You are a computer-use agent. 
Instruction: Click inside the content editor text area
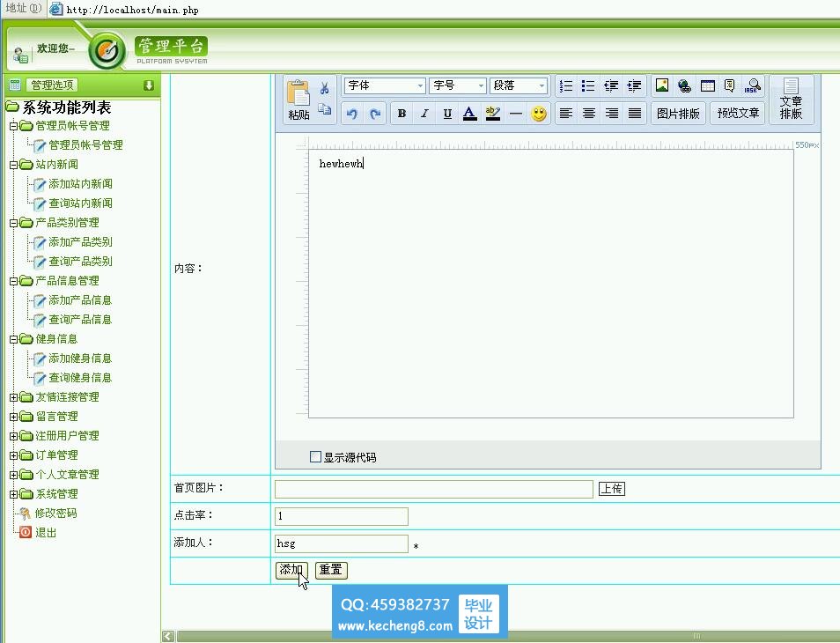point(550,284)
